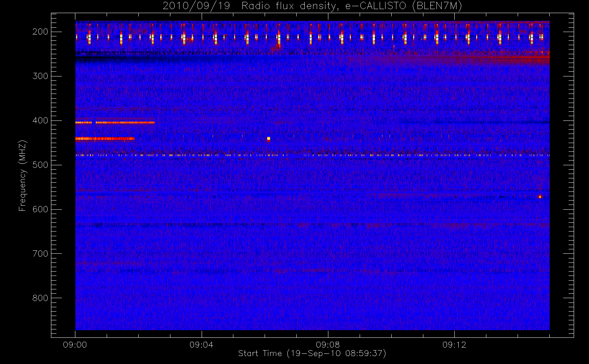Image resolution: width=589 pixels, height=364 pixels.
Task: Click the 09:12 time tick label
Action: point(454,345)
